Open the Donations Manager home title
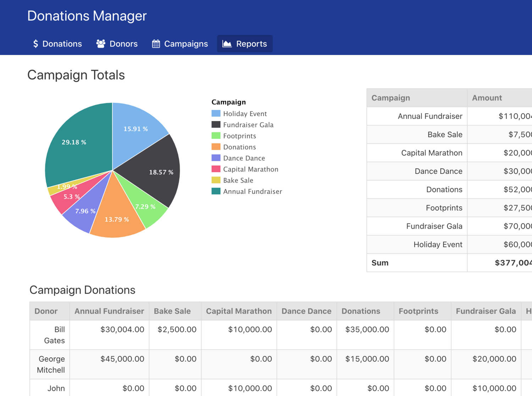Image resolution: width=532 pixels, height=396 pixels. [x=87, y=16]
